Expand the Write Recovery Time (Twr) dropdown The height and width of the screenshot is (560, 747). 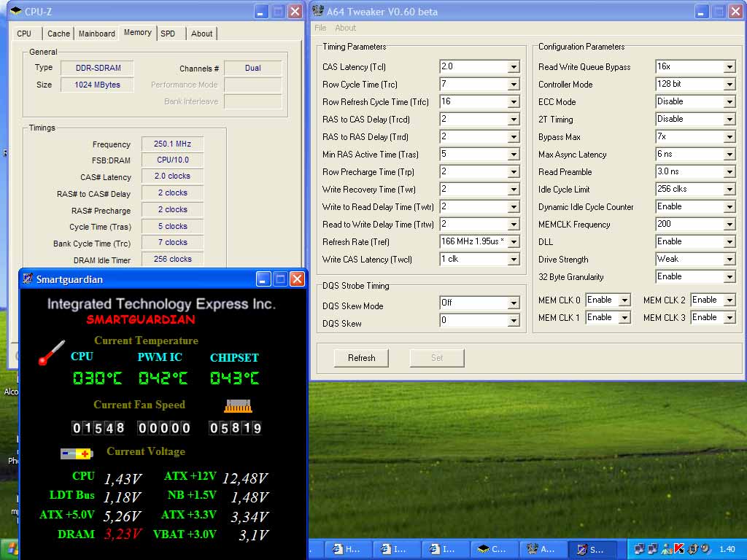(514, 190)
